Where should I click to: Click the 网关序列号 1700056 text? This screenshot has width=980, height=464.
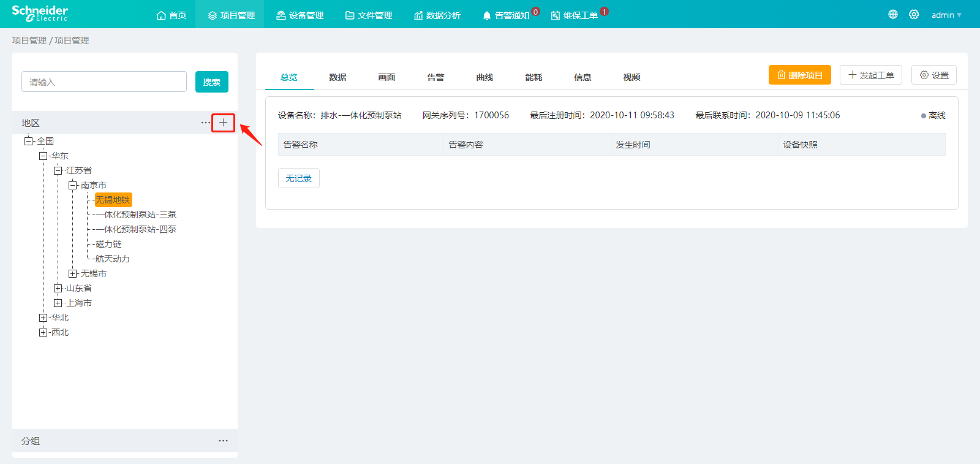[466, 115]
